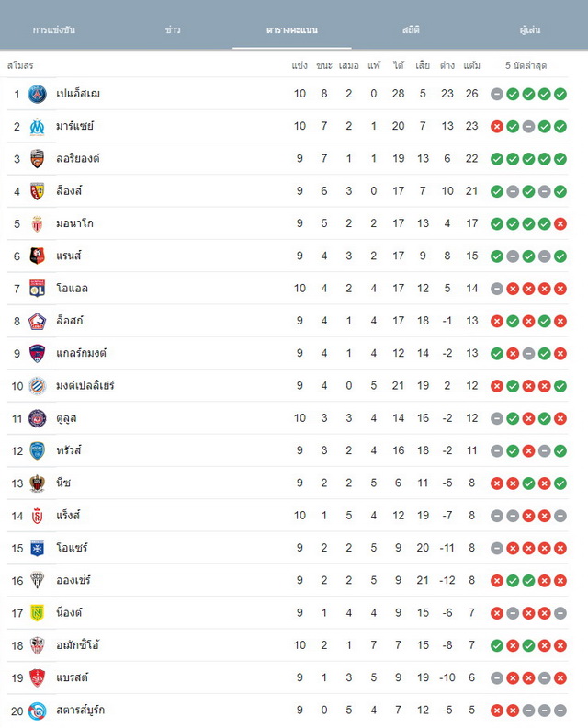Switch to the ข่าว tab
Screen dimensions: 588x728
click(x=173, y=29)
